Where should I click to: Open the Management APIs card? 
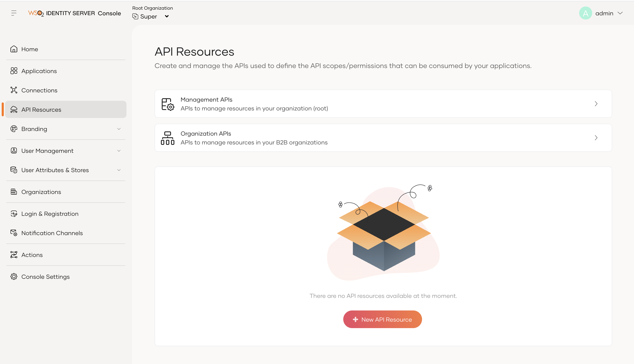tap(383, 104)
